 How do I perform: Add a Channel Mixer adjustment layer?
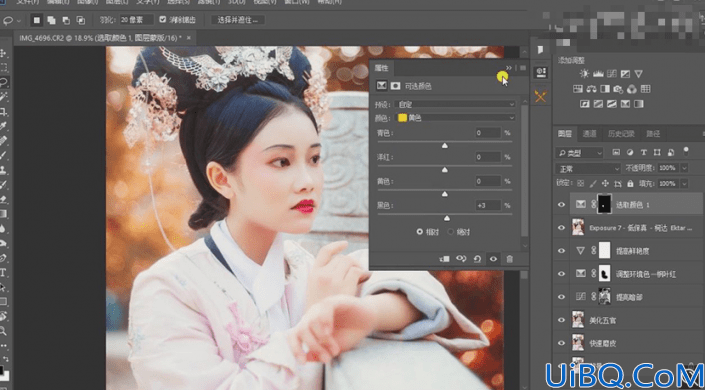click(x=632, y=89)
